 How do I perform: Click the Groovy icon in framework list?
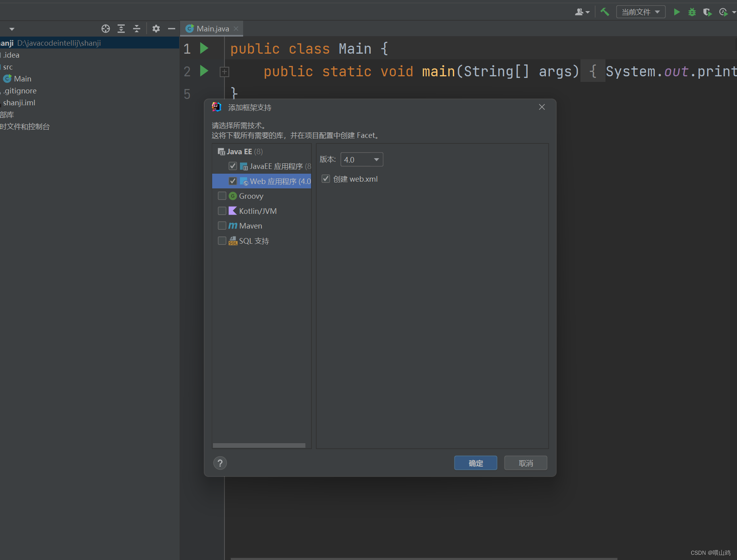click(x=233, y=196)
